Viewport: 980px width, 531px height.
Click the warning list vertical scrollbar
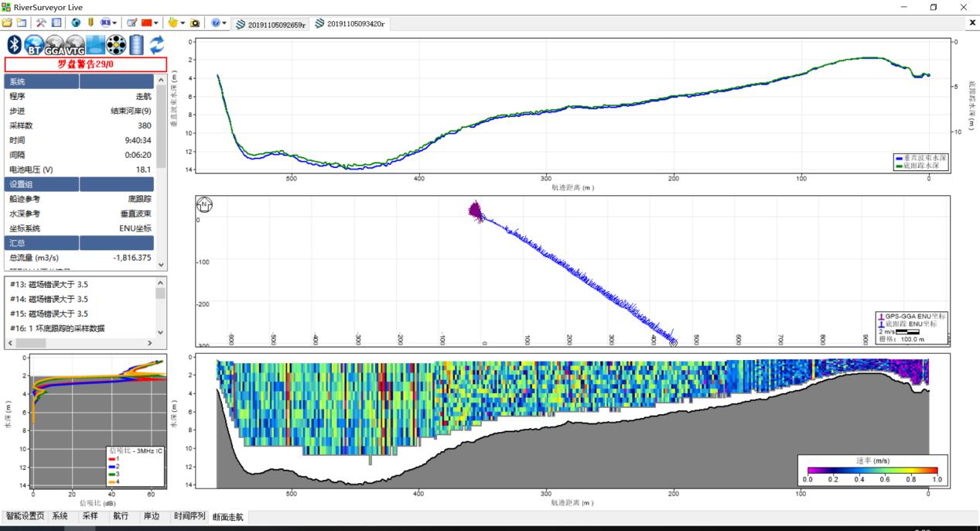(x=161, y=307)
